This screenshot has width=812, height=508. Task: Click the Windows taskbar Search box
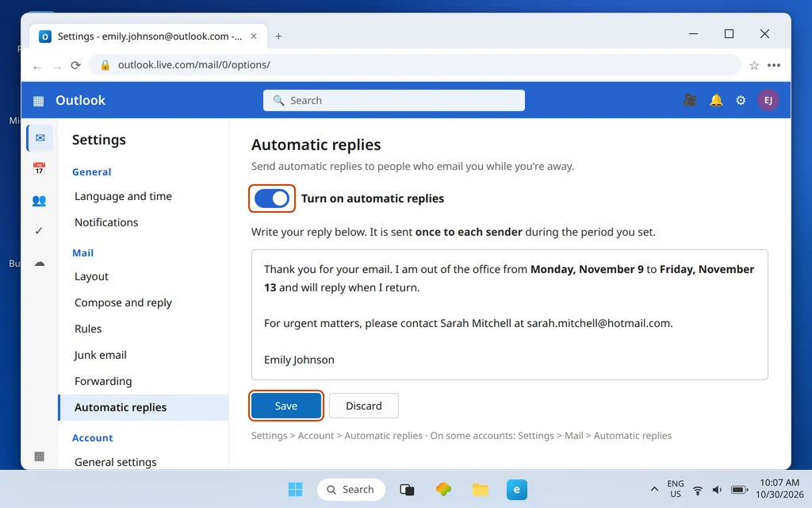(x=351, y=489)
